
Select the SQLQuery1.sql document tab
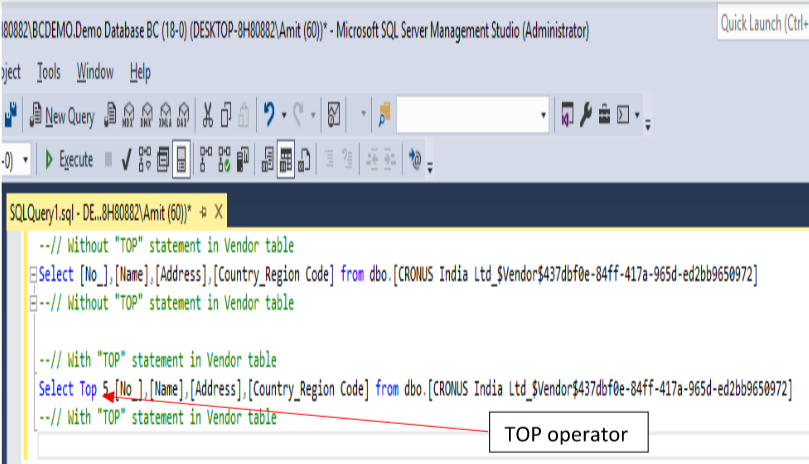point(101,212)
